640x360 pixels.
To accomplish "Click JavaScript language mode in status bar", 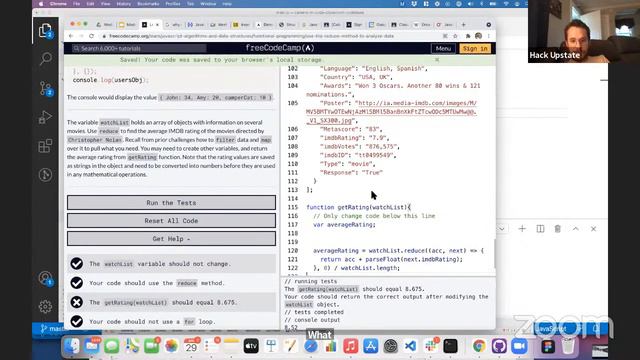I will (x=551, y=328).
